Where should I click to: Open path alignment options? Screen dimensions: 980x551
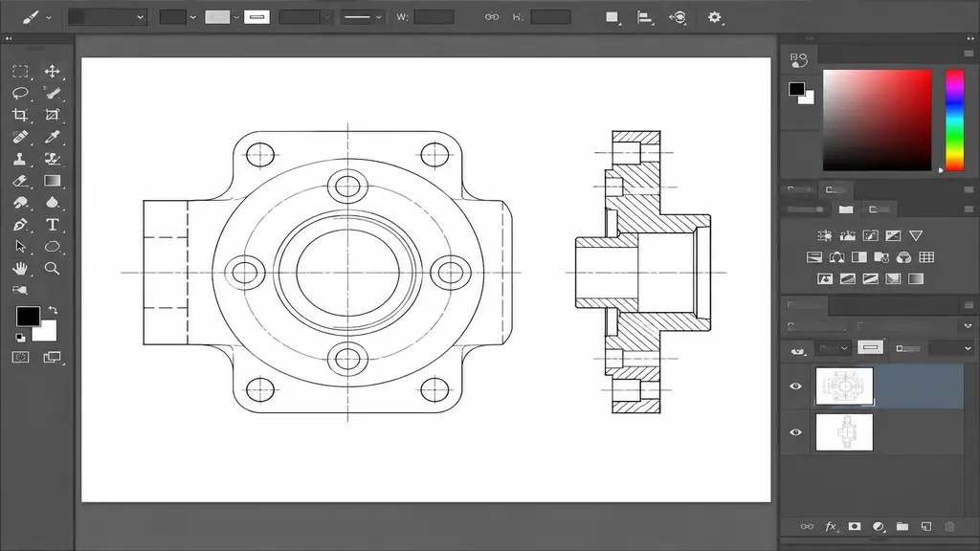(644, 17)
